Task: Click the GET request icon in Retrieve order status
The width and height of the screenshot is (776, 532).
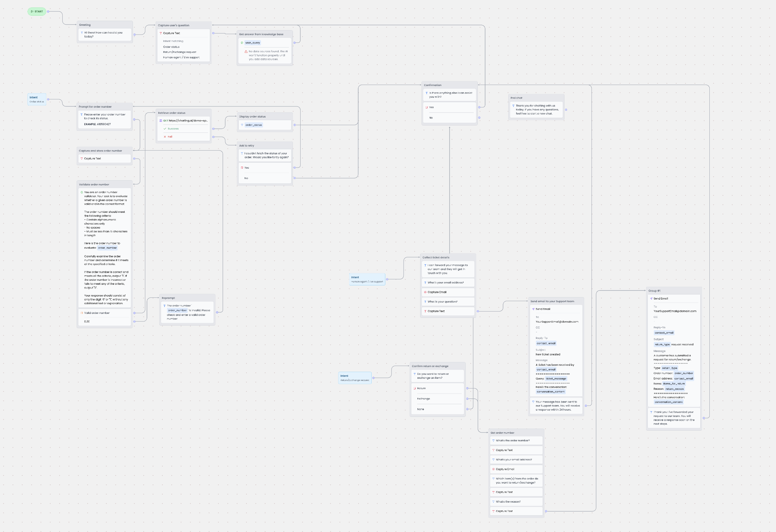Action: coord(161,121)
